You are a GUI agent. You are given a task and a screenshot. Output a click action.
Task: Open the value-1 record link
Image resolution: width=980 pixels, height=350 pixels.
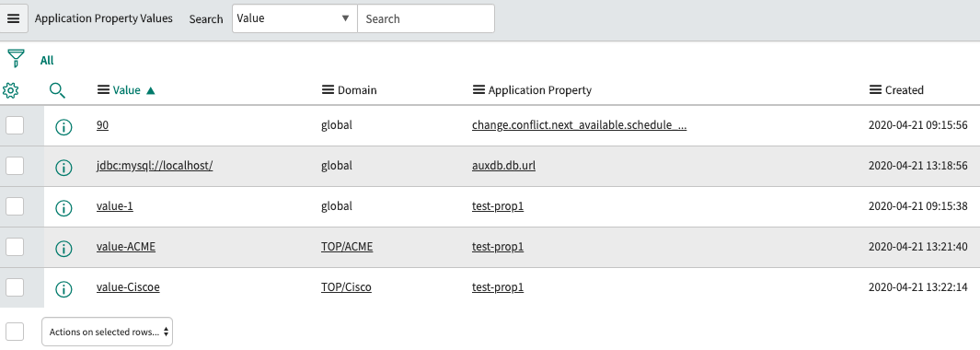pyautogui.click(x=115, y=206)
